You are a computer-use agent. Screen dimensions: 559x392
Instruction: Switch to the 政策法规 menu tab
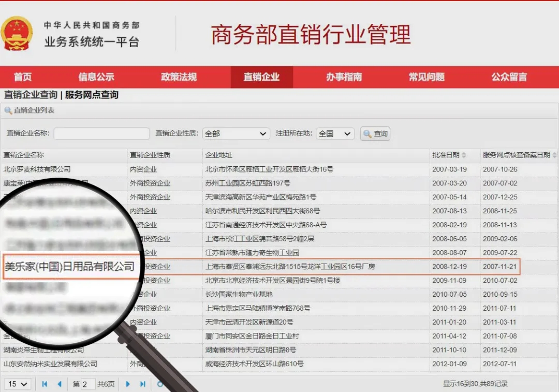179,77
